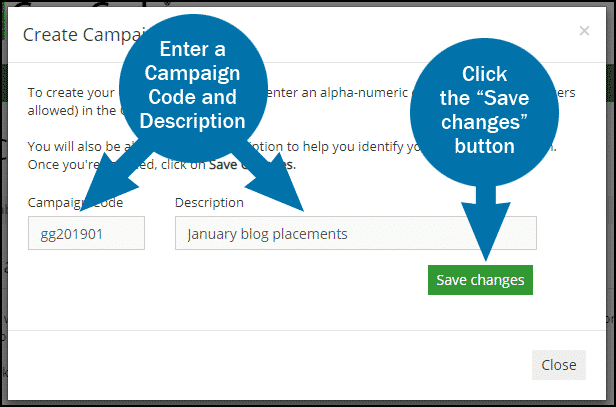
Task: Click the Campaign Code field label
Action: pyautogui.click(x=75, y=202)
